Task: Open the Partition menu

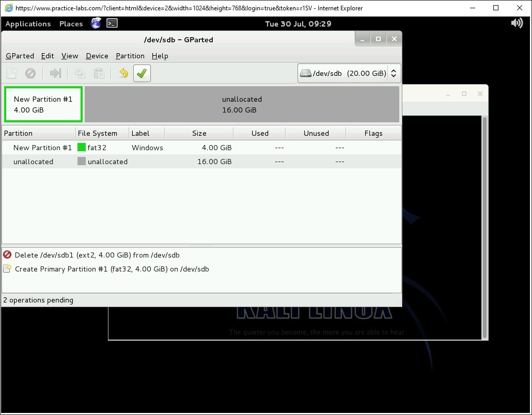Action: click(130, 56)
